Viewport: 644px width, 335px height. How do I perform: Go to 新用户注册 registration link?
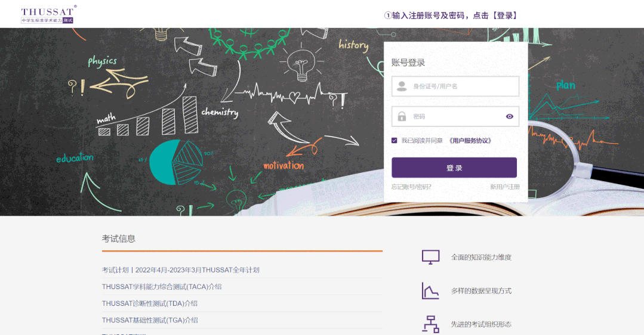pyautogui.click(x=504, y=187)
